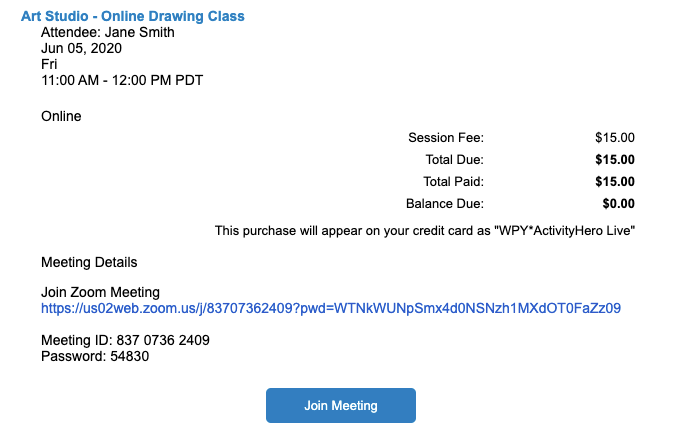Image resolution: width=689 pixels, height=430 pixels.
Task: Click the Total Paid label
Action: click(453, 181)
